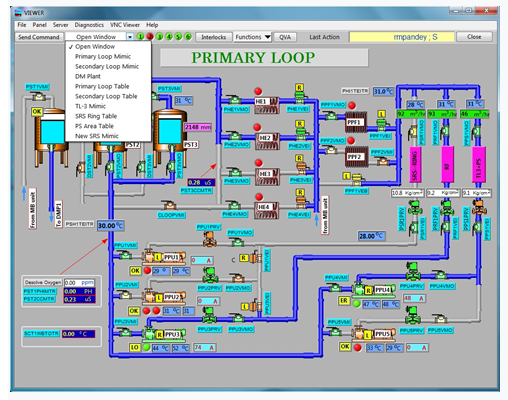
Task: Click the PPU1 pump icon
Action: tap(164, 257)
